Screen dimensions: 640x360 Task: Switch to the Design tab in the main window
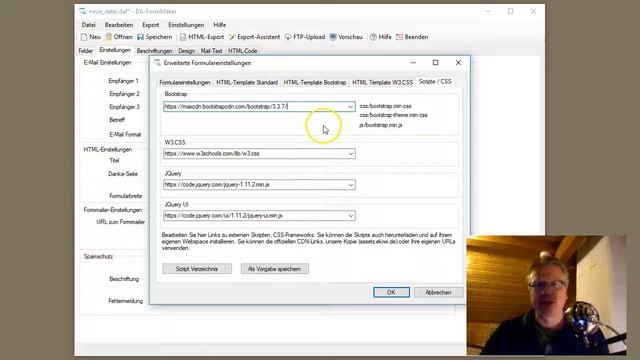tap(187, 51)
